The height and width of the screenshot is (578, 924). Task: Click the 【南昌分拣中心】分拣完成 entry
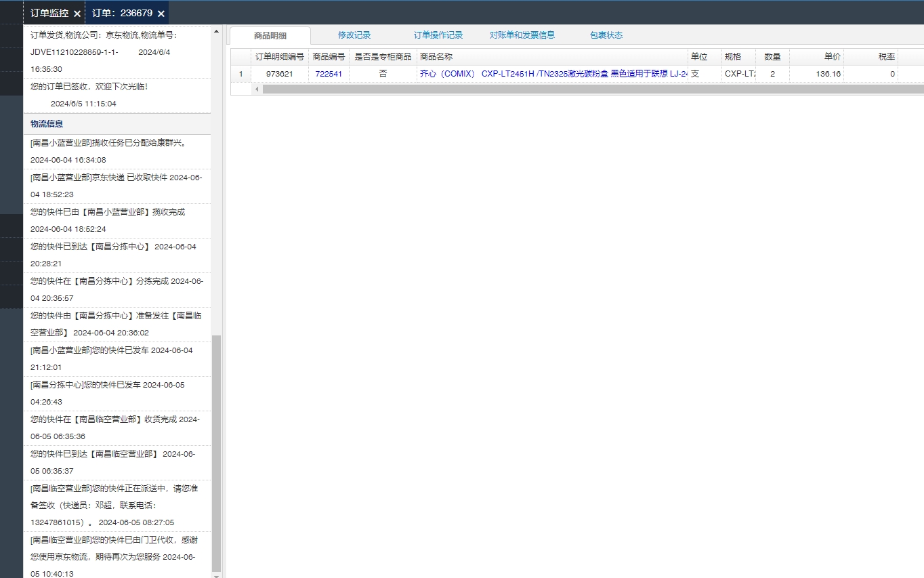point(117,289)
